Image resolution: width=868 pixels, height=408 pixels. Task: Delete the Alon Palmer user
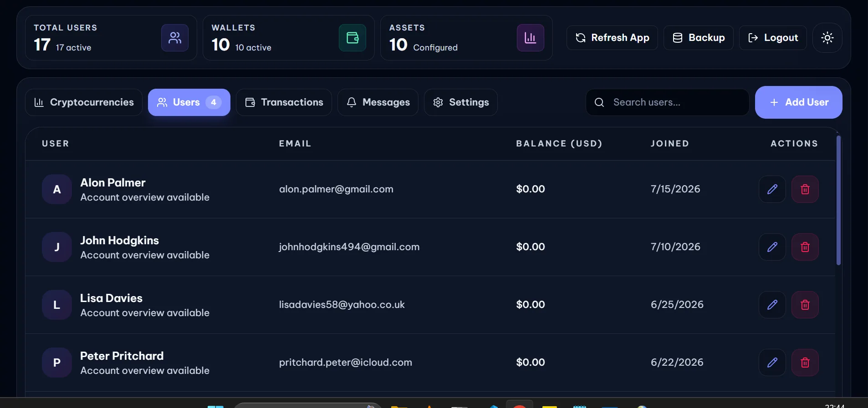pos(805,189)
